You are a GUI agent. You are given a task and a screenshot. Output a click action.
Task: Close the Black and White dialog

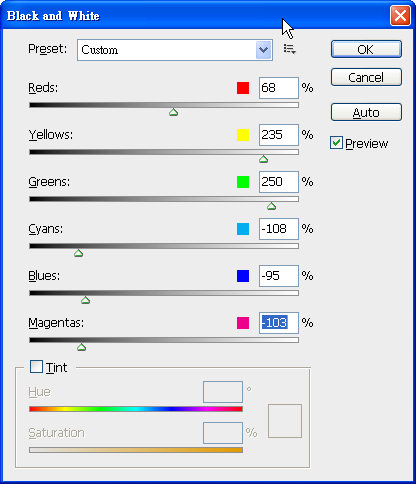pos(400,15)
